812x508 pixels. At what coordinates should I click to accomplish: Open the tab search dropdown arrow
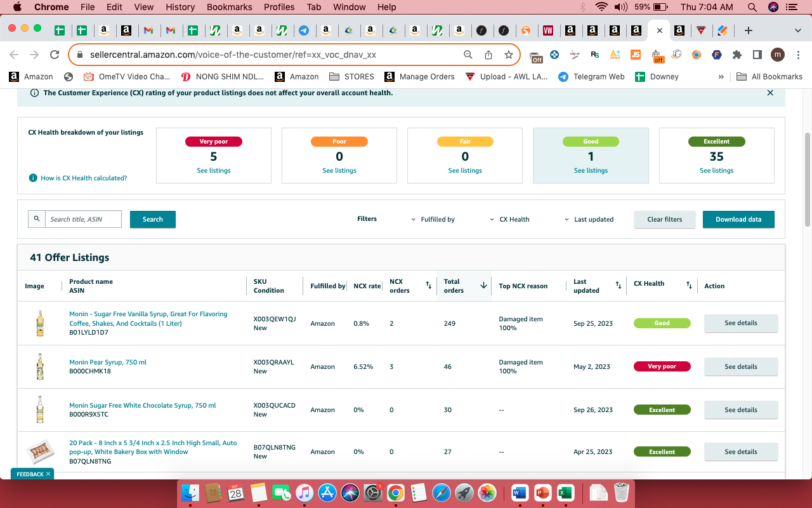(x=798, y=30)
